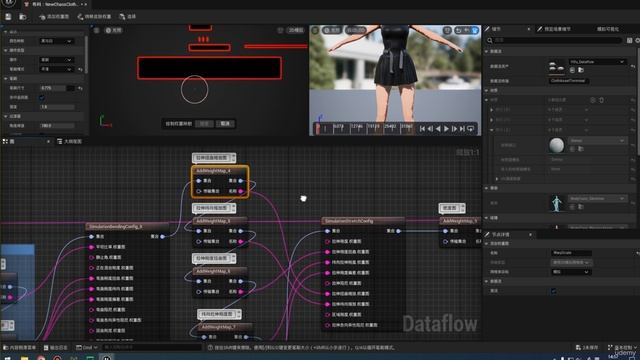Collapse the expanded third materials array element
Image resolution: width=640 pixels, height=360 pixels.
tap(491, 130)
